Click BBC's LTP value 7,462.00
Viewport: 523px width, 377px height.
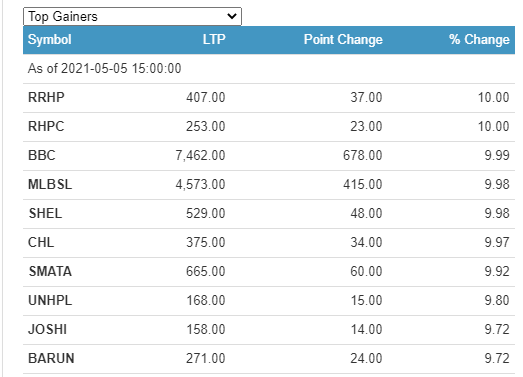point(200,155)
